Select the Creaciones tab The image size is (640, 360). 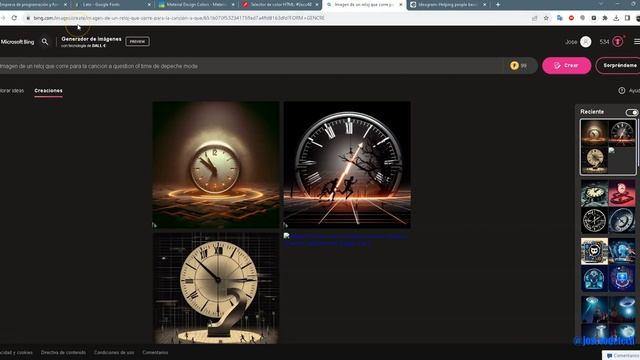coord(48,91)
